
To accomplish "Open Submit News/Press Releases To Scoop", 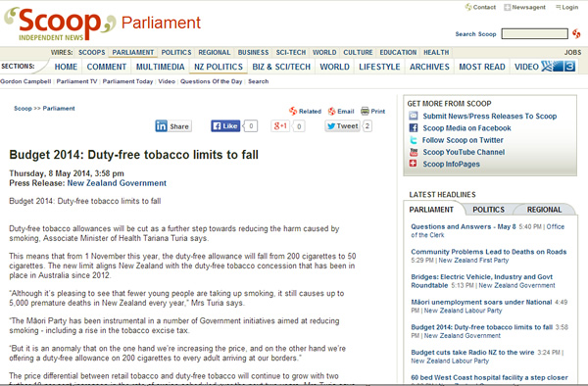I will point(490,116).
